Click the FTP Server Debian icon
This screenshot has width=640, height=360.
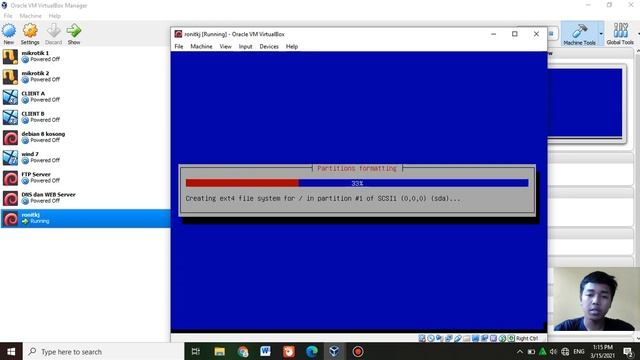10,178
